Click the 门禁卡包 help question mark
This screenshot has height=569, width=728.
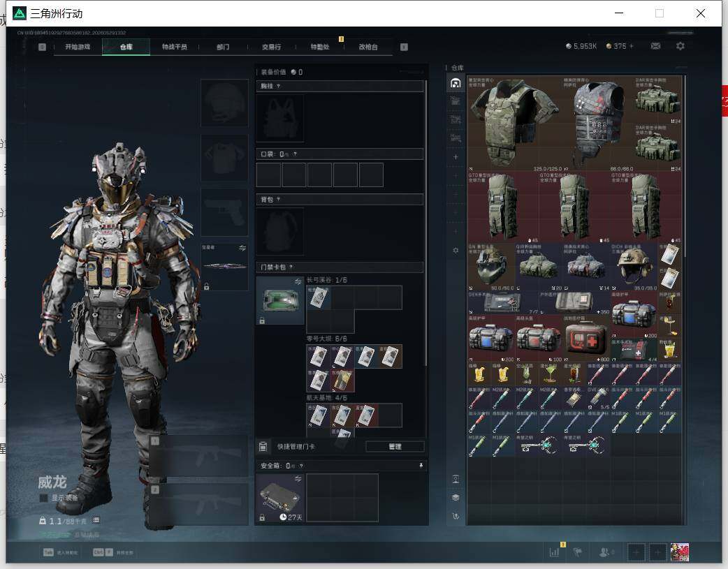click(291, 267)
